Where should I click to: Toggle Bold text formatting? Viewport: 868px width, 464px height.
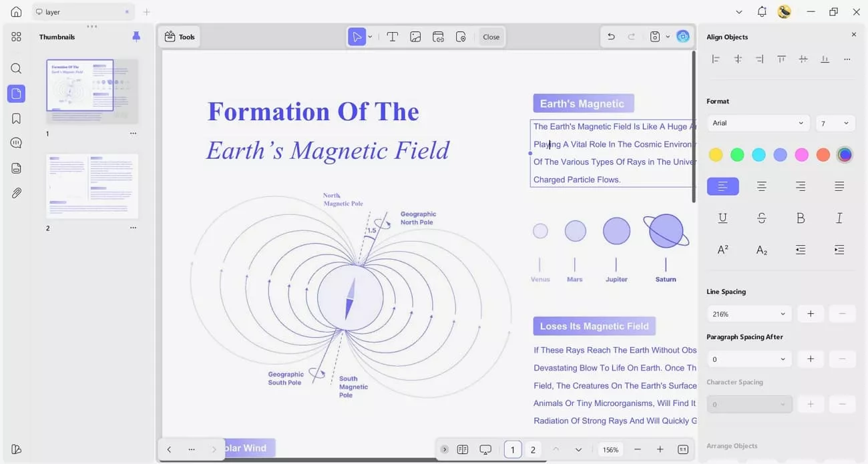pyautogui.click(x=801, y=218)
